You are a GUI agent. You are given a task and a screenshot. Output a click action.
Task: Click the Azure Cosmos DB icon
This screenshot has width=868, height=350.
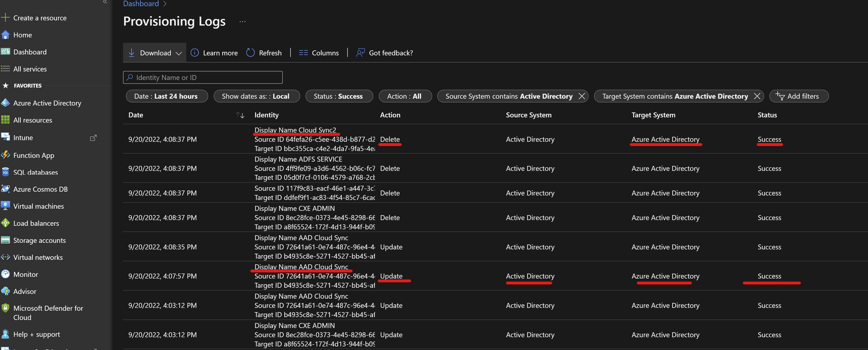(5, 189)
